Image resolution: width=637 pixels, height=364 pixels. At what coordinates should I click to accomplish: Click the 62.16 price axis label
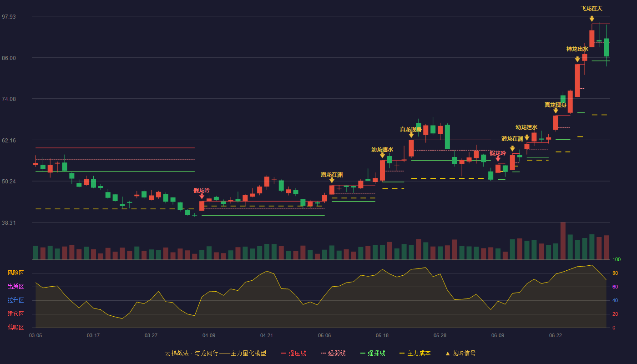9,140
